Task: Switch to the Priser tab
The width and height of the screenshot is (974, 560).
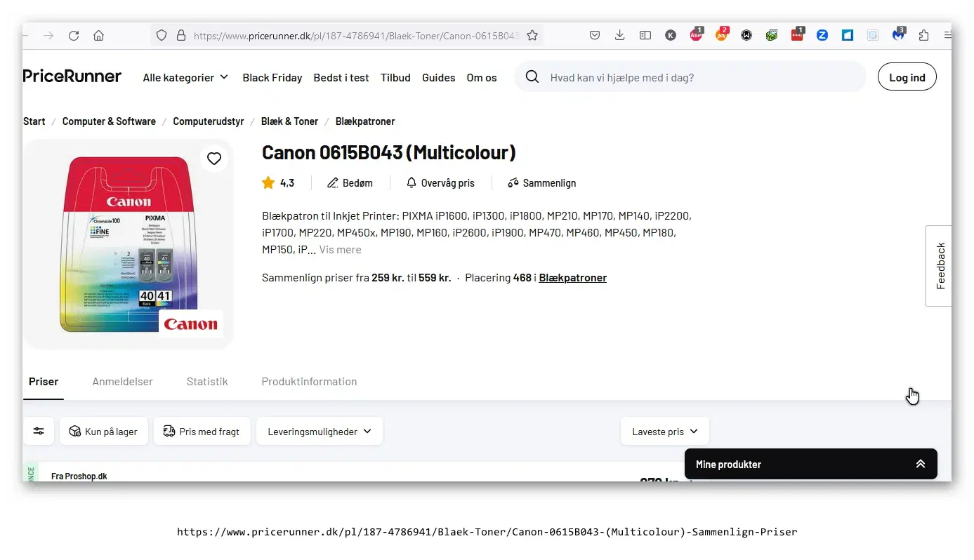Action: (44, 382)
